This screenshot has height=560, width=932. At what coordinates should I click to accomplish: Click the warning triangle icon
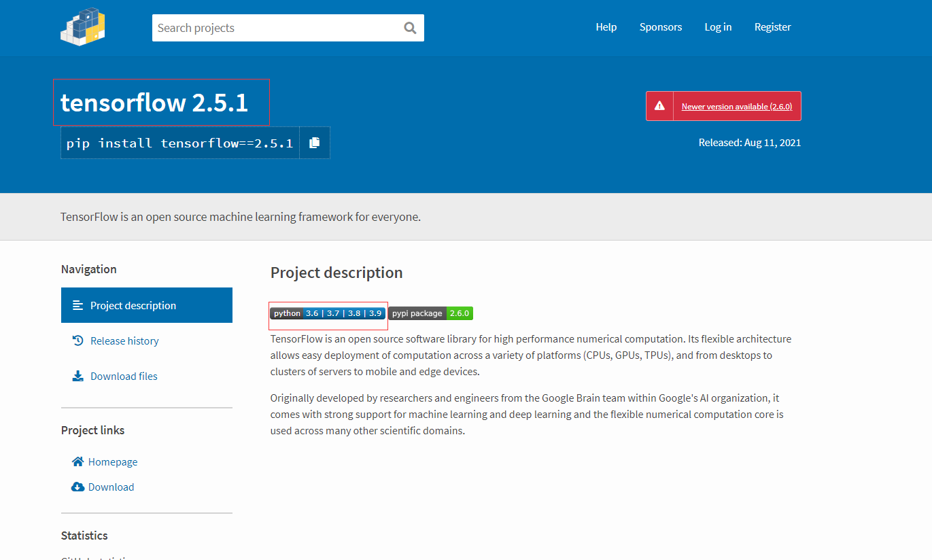[659, 106]
